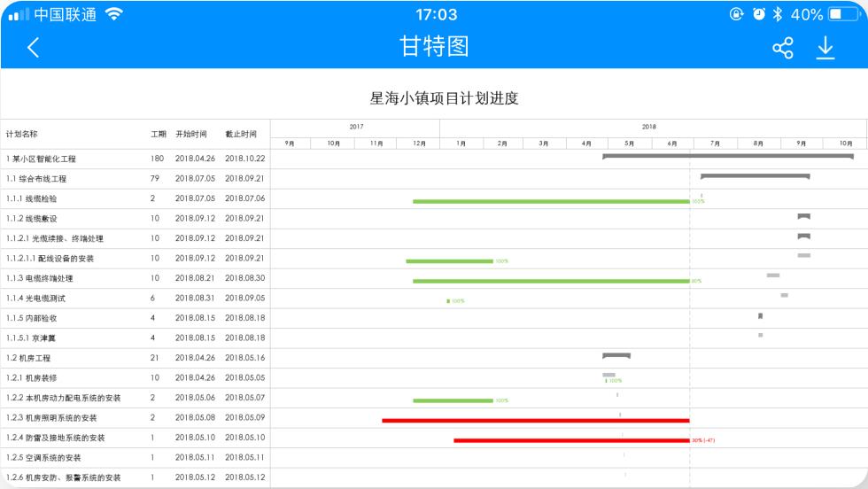868x489 pixels.
Task: Tap the 工期 column header
Action: [x=159, y=134]
